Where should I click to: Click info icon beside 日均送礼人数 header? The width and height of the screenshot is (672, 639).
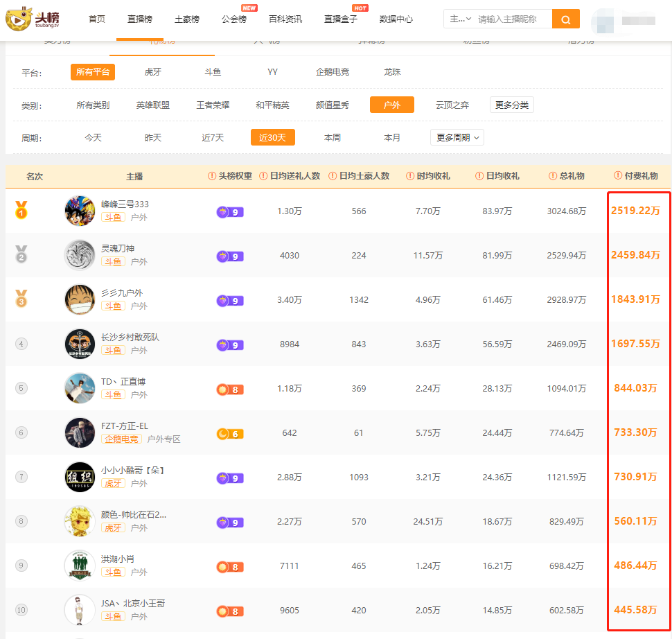pos(263,176)
